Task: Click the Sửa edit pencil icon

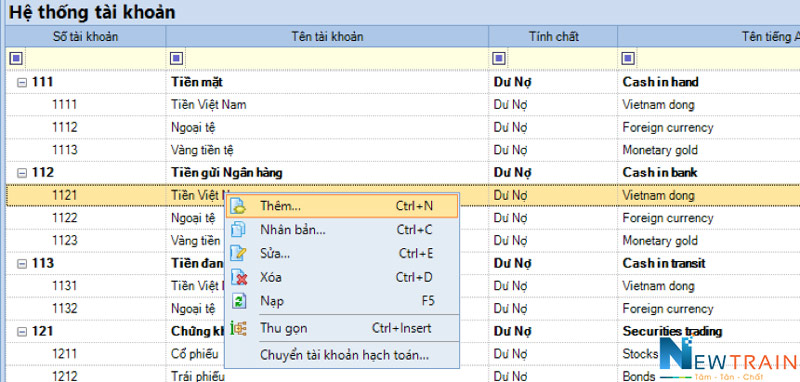Action: [x=238, y=253]
